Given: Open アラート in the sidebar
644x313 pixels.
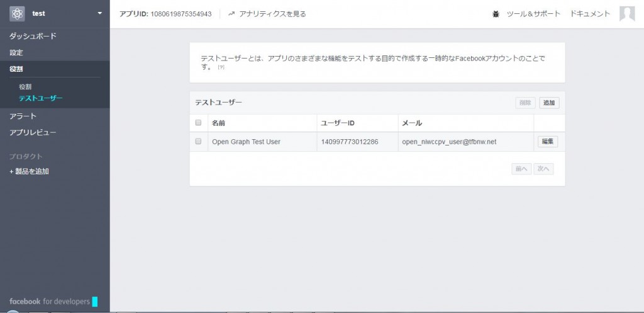Looking at the screenshot, I should point(23,117).
